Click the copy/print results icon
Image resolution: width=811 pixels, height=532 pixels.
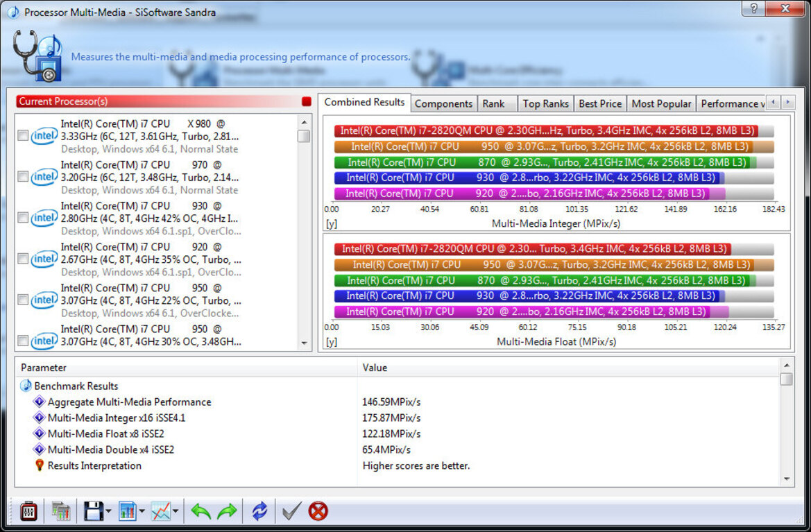[60, 511]
